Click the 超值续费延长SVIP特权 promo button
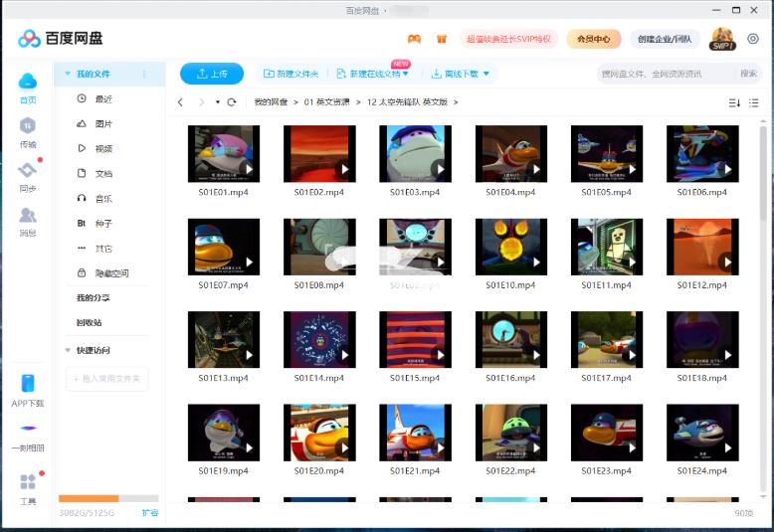The height and width of the screenshot is (532, 774). pyautogui.click(x=508, y=39)
